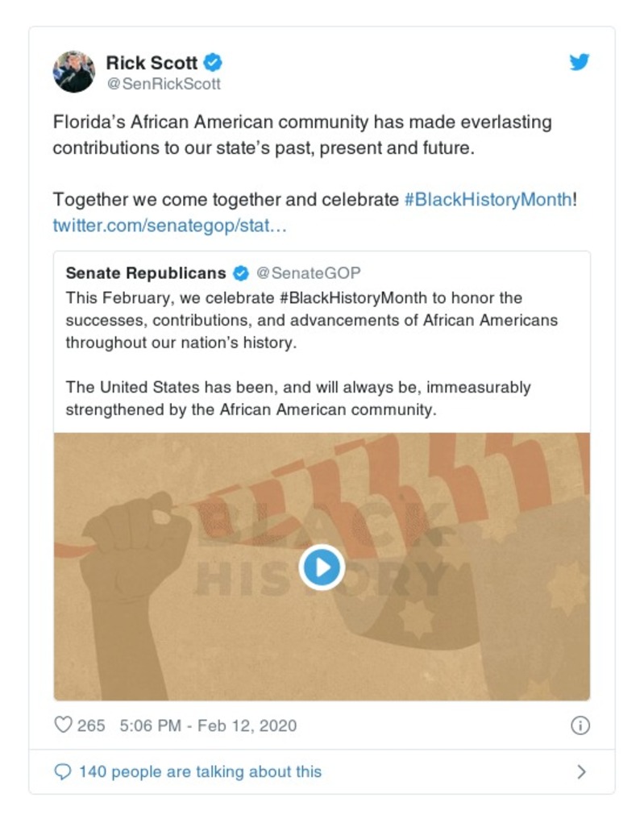Click Senate Republicans' verified badge
Viewport: 644px width, 823px height.
(240, 273)
